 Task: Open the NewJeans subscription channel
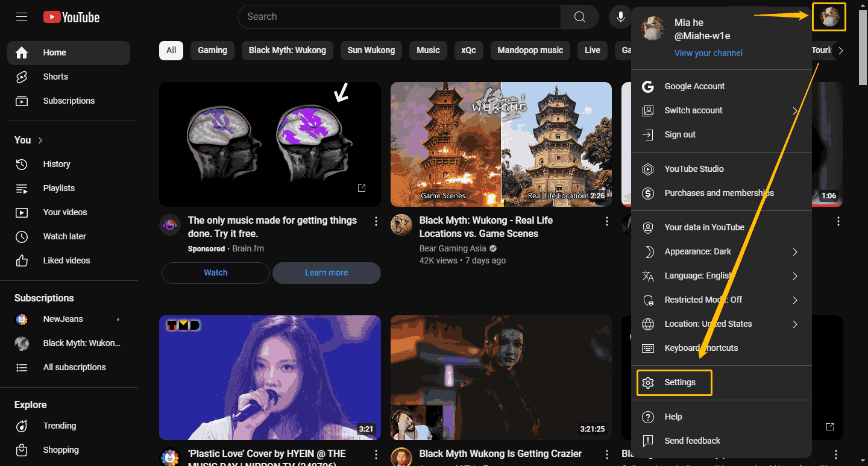tap(69, 319)
